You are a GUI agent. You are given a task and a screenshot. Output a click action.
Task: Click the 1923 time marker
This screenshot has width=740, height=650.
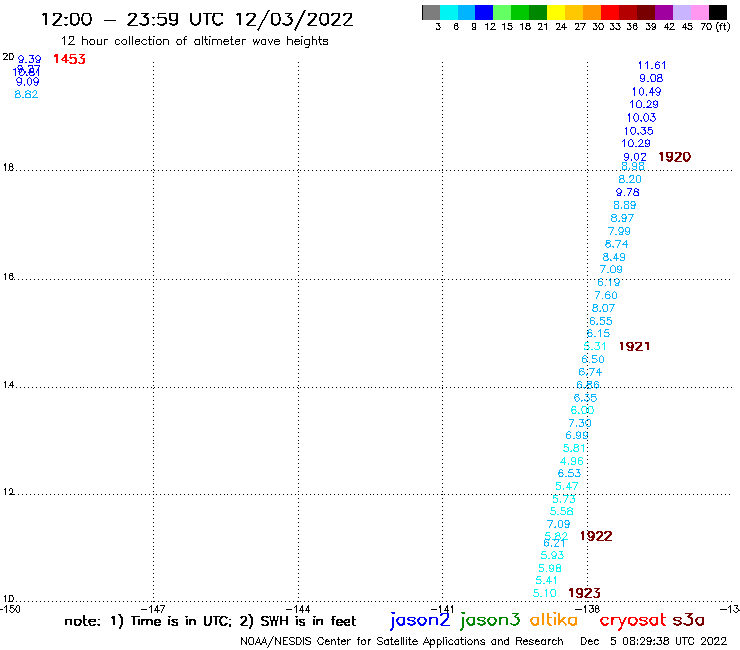click(x=584, y=593)
